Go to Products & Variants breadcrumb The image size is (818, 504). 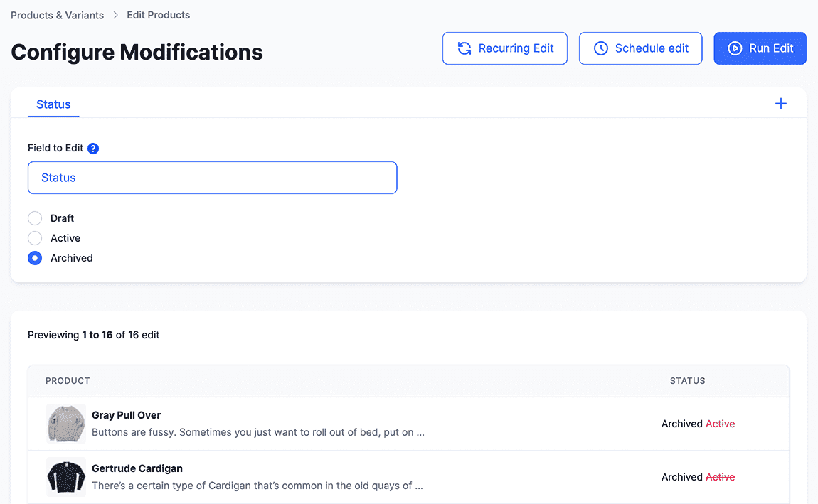coord(58,15)
